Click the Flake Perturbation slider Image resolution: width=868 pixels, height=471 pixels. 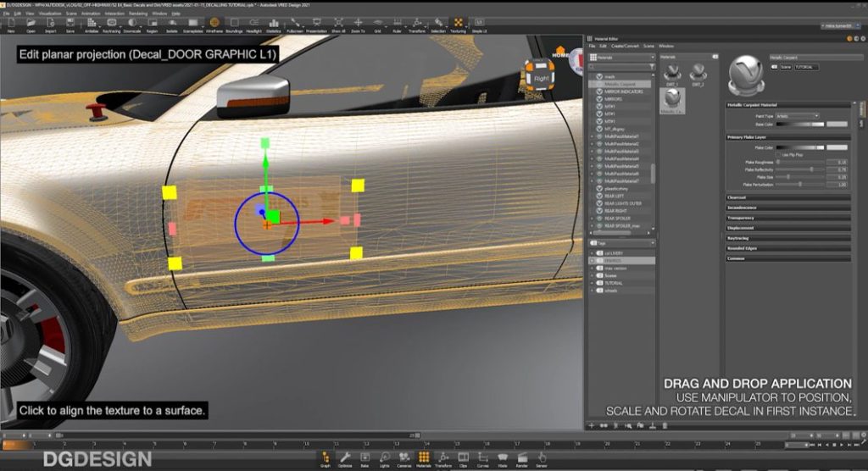click(x=800, y=185)
